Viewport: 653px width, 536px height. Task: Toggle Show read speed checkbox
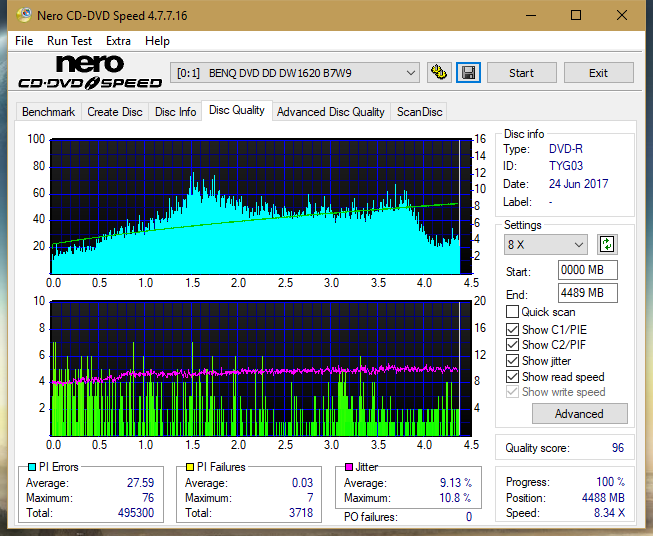coord(512,376)
